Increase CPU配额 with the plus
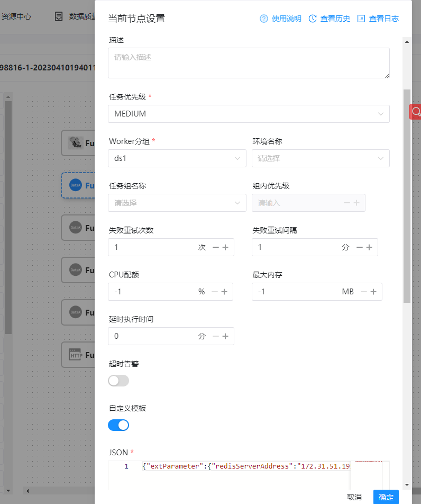This screenshot has width=421, height=504. click(224, 292)
